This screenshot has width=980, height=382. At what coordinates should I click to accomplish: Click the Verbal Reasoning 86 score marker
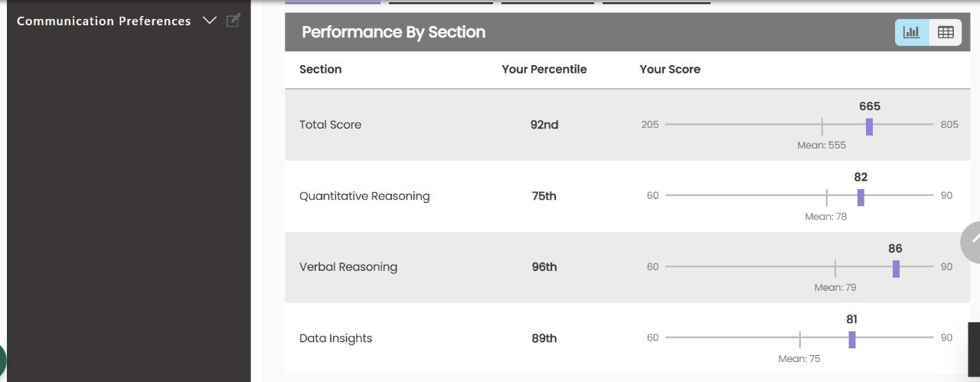pos(896,269)
